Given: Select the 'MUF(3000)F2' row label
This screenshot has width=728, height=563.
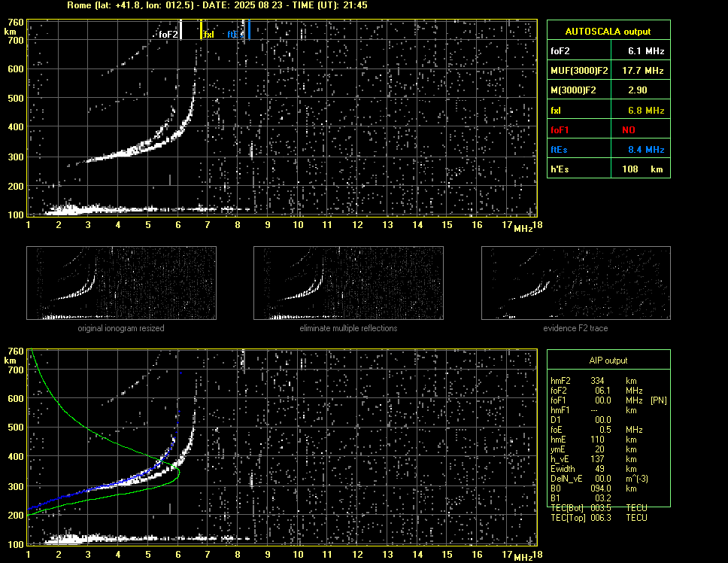Looking at the screenshot, I should pos(579,71).
